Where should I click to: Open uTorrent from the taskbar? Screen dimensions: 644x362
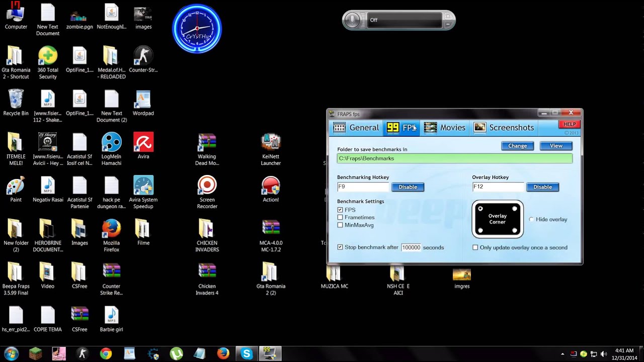coord(176,353)
